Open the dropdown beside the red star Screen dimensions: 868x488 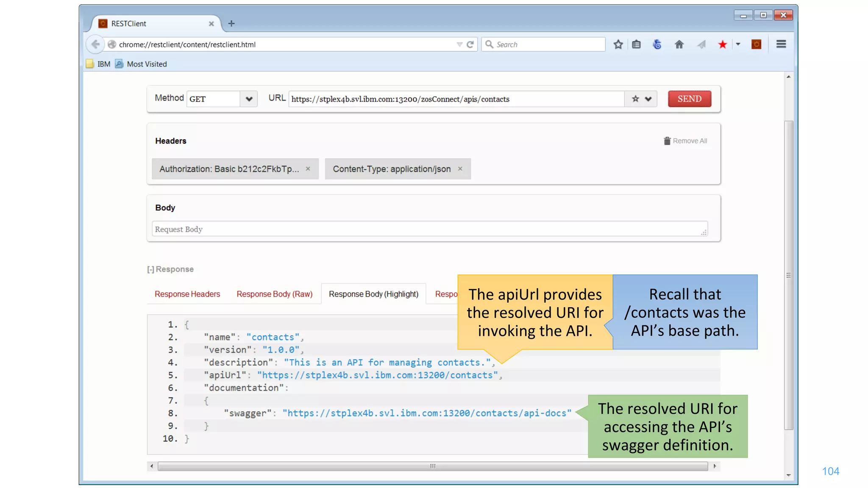tap(738, 44)
